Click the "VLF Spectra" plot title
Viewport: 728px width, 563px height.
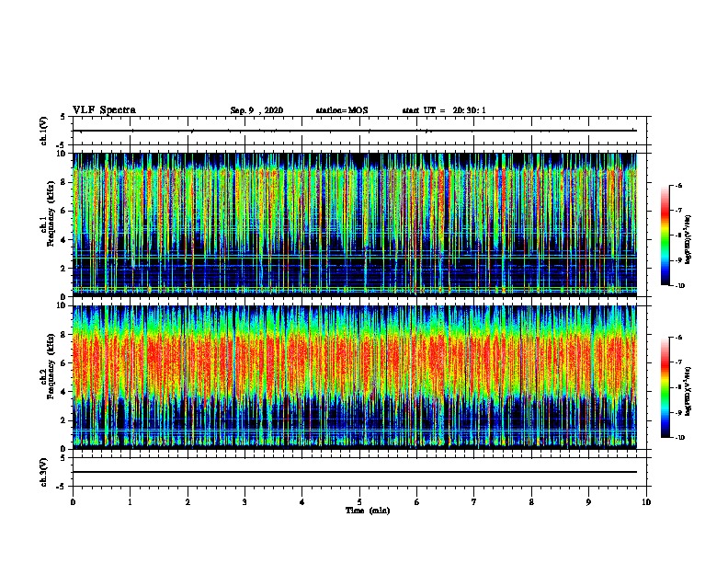(x=104, y=110)
